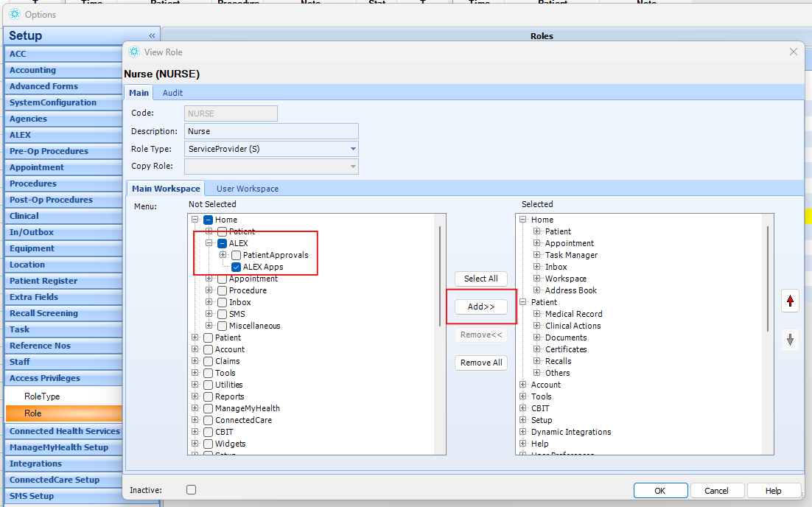Image resolution: width=812 pixels, height=507 pixels.
Task: Open the Copy Role dropdown
Action: click(x=353, y=167)
